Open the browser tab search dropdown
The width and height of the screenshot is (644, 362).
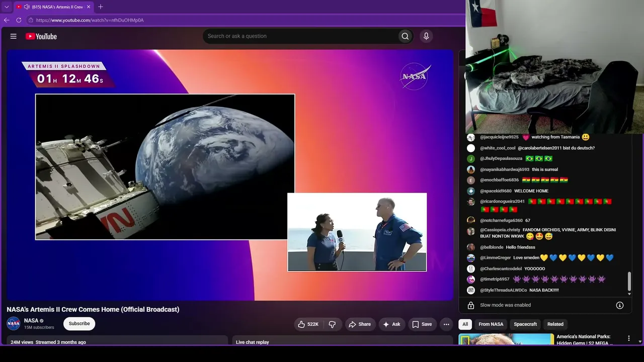point(7,7)
